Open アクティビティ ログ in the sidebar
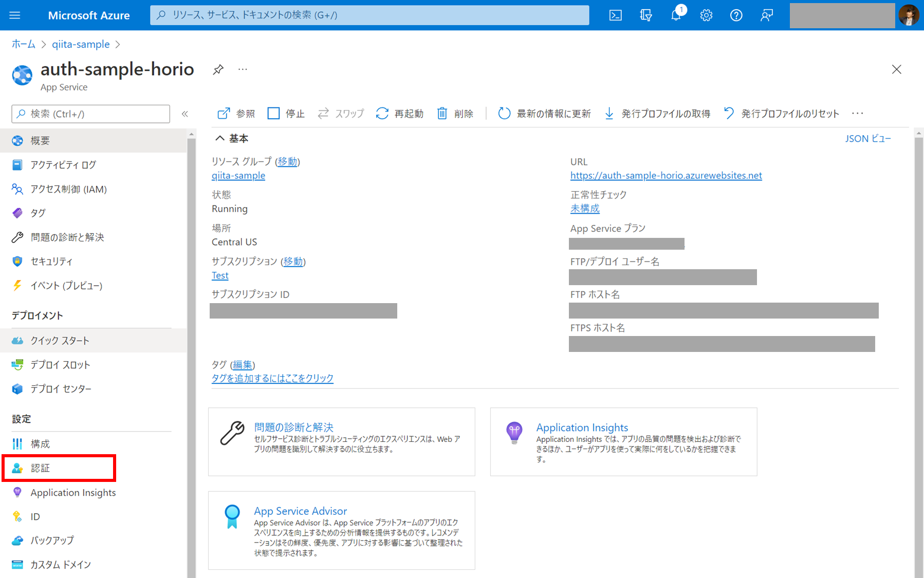The width and height of the screenshot is (924, 578). (x=93, y=165)
